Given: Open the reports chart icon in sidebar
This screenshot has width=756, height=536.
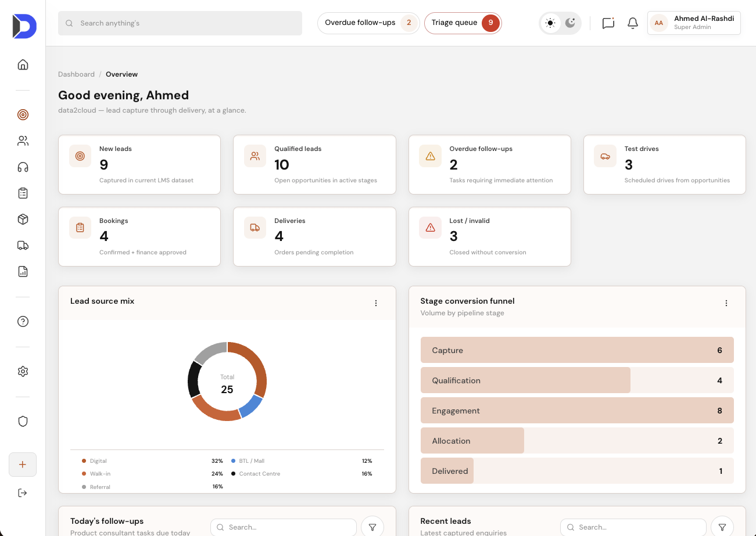Looking at the screenshot, I should 23,271.
